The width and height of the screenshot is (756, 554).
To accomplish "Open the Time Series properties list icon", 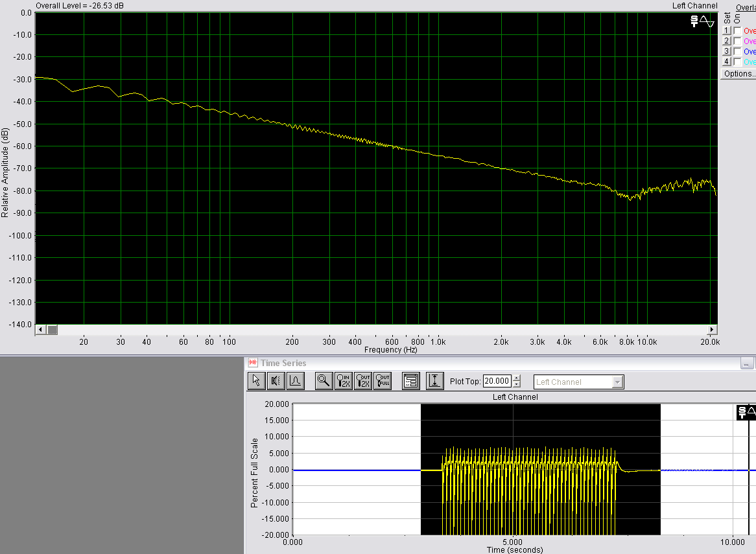I will point(410,381).
